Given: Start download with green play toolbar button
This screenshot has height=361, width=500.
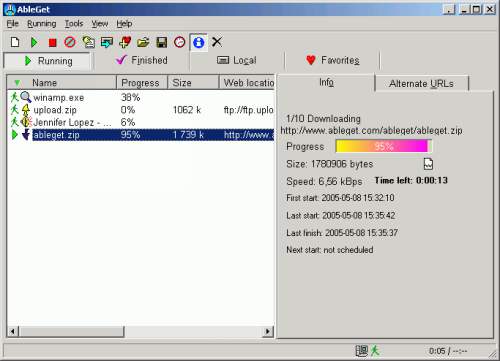Looking at the screenshot, I should (x=34, y=42).
